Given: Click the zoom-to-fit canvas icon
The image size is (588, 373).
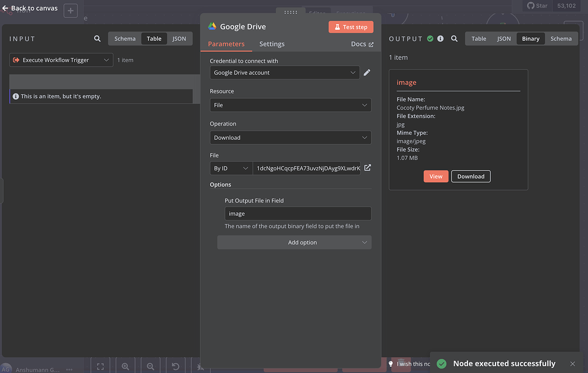Looking at the screenshot, I should (x=100, y=366).
